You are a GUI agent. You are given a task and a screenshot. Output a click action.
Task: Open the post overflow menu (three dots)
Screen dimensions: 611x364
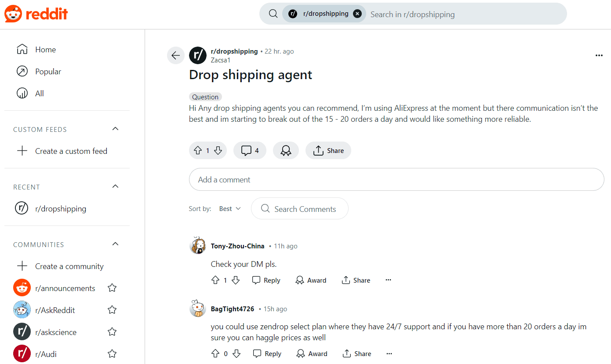click(x=599, y=55)
